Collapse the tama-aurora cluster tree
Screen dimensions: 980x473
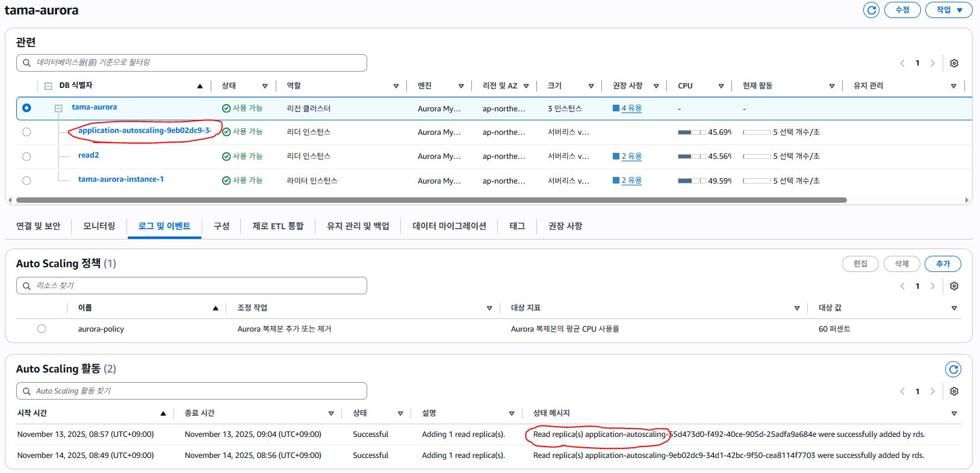pos(58,108)
